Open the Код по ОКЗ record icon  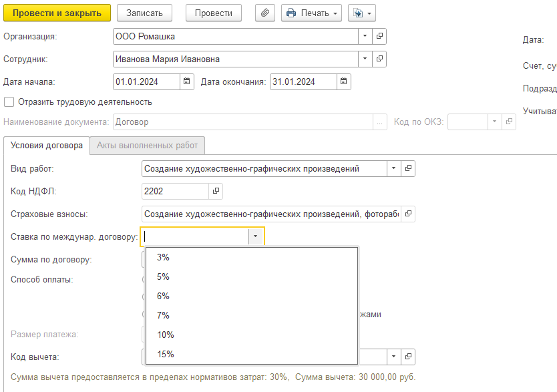[509, 122]
